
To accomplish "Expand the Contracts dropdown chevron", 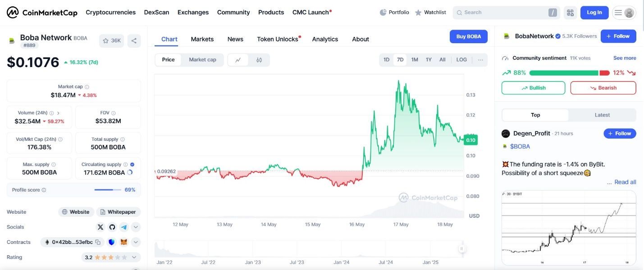I will [x=136, y=242].
